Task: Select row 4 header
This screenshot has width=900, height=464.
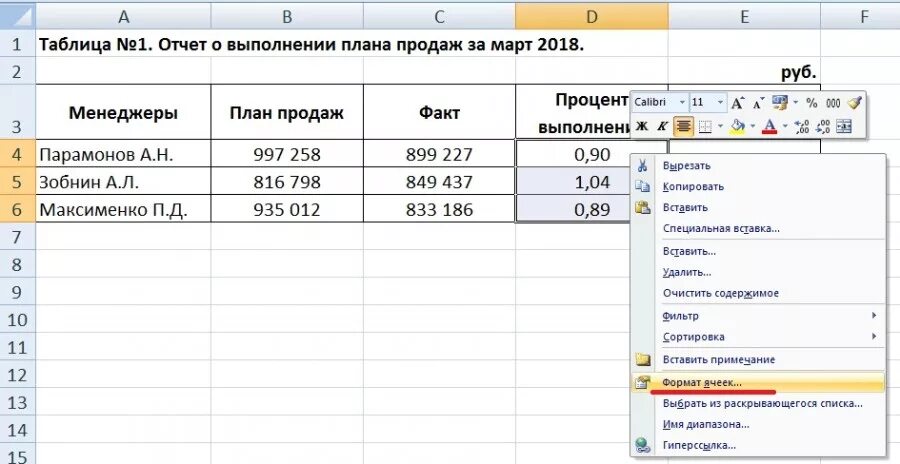Action: pos(17,154)
